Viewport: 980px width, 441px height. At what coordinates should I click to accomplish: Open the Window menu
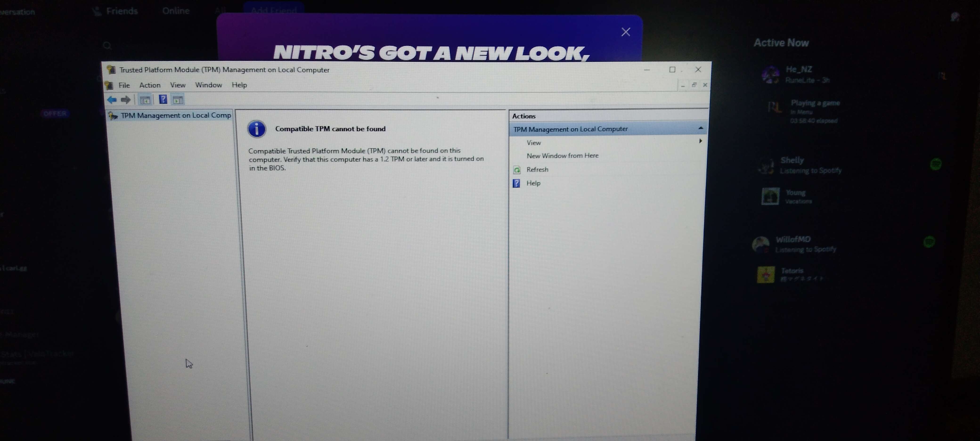pos(208,85)
